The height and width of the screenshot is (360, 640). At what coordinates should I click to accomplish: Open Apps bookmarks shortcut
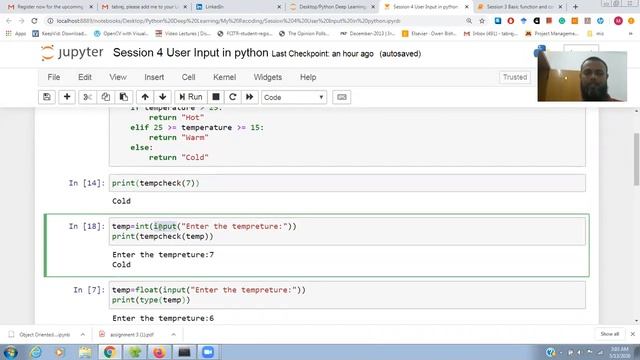[16, 34]
